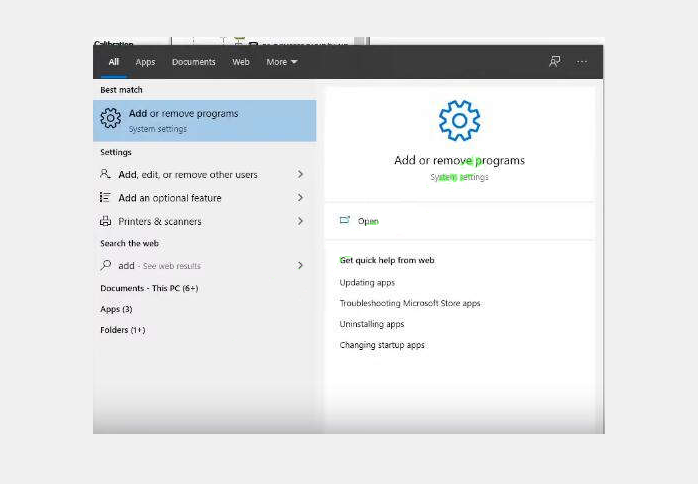Click the list icon for optional feature
698x484 pixels.
(x=105, y=197)
